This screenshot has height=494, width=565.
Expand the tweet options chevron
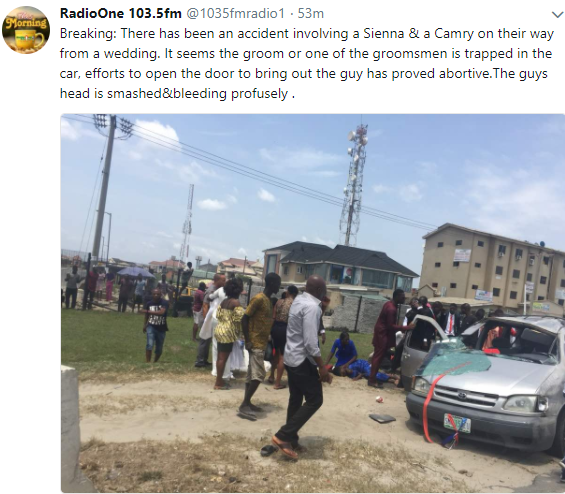point(557,15)
